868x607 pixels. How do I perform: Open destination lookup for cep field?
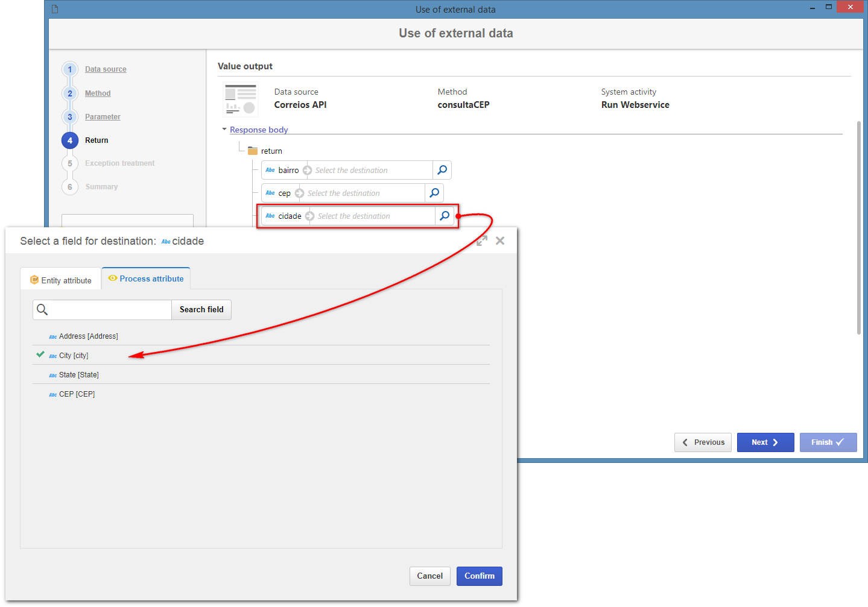[x=434, y=193]
